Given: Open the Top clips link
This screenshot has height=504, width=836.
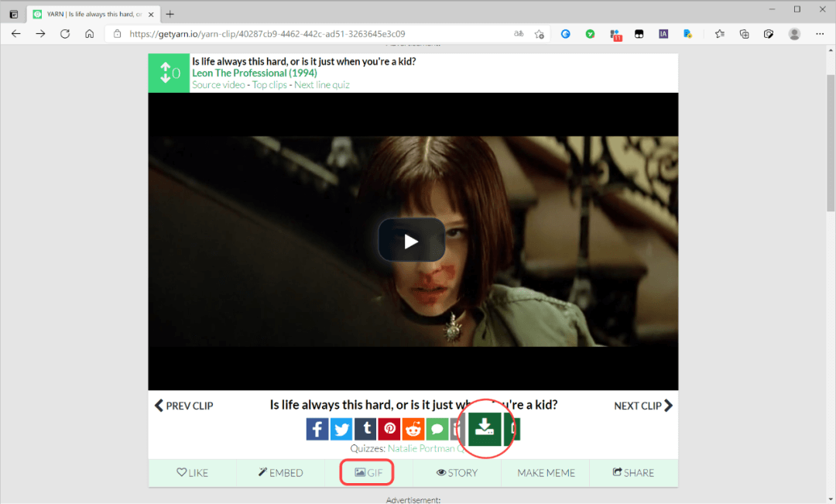Looking at the screenshot, I should point(269,85).
